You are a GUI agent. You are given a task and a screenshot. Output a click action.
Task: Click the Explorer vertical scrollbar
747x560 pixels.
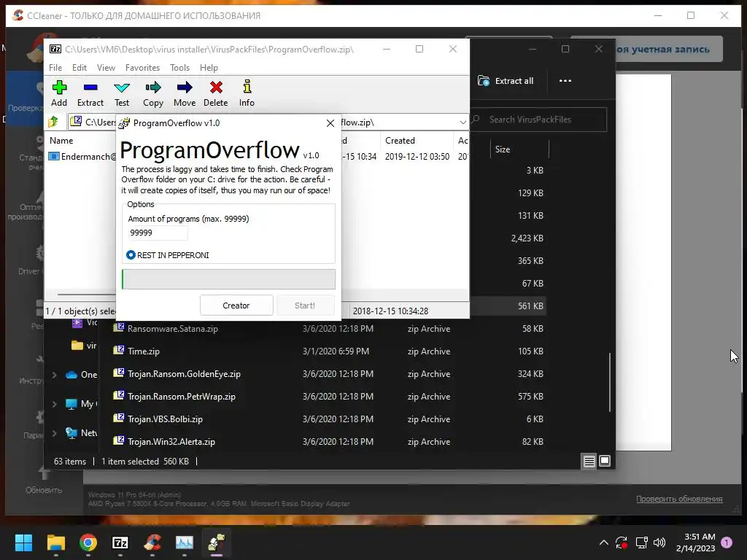pos(610,382)
